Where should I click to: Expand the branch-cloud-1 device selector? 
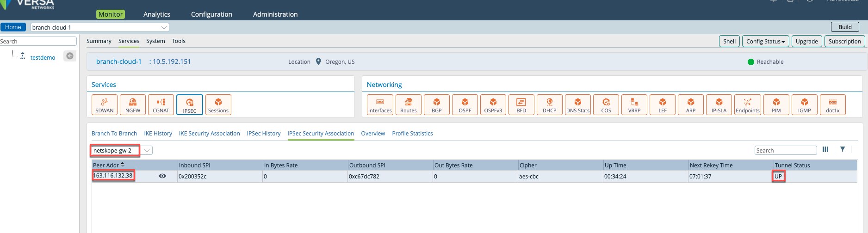(100, 27)
